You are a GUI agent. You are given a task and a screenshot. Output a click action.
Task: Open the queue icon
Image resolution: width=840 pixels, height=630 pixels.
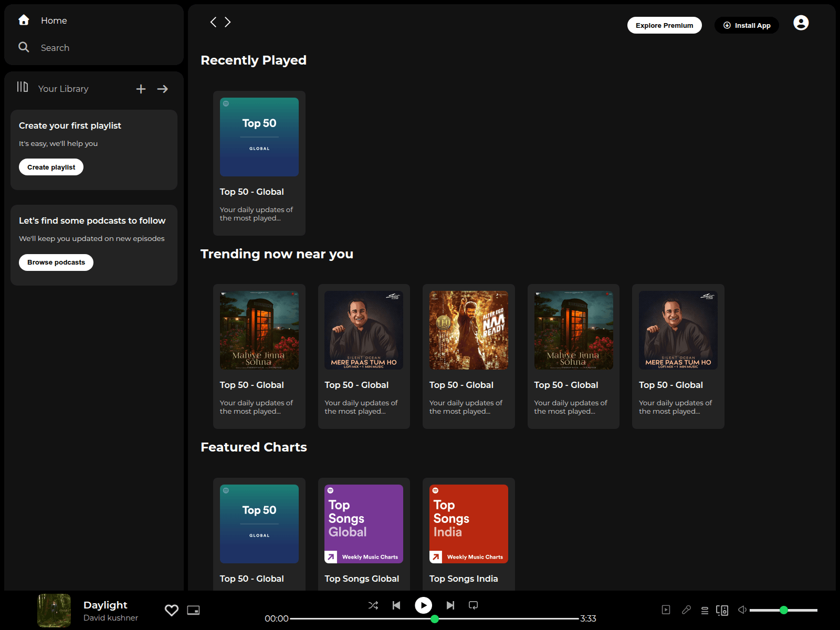click(x=705, y=610)
